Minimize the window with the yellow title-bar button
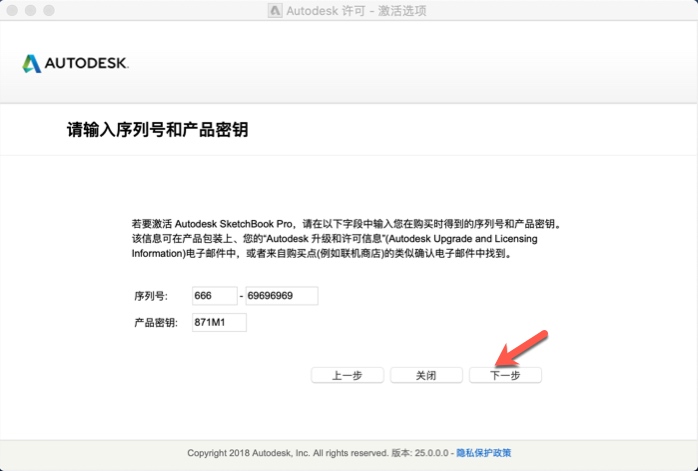This screenshot has width=698, height=471. pos(30,10)
